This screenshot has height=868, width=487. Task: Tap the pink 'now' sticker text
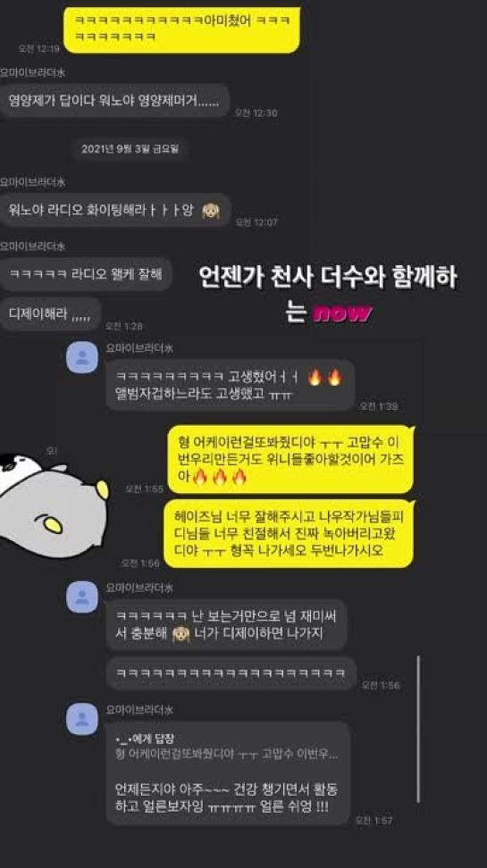pyautogui.click(x=342, y=313)
